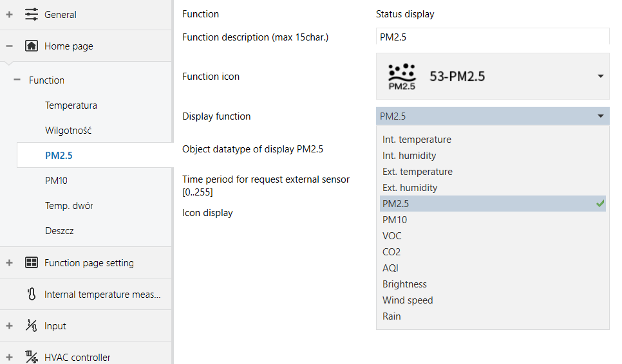Select the Deszcz function entry
The width and height of the screenshot is (622, 364).
tap(59, 230)
